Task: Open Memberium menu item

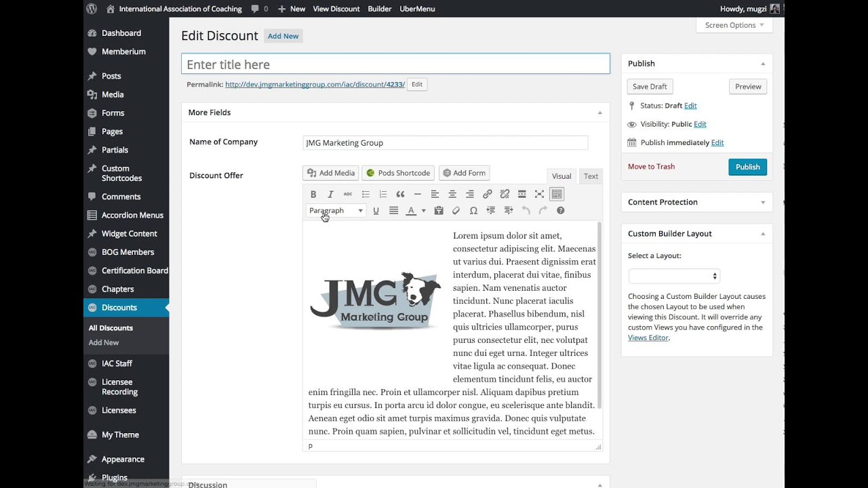Action: point(123,52)
